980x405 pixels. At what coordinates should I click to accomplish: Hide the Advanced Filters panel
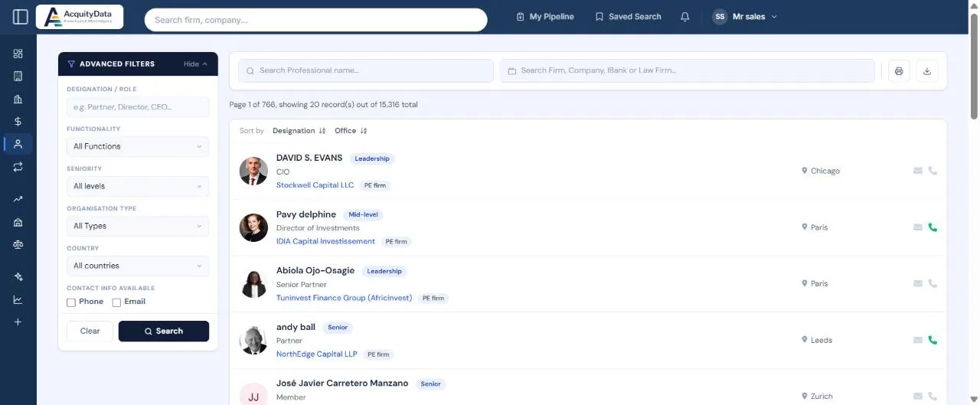click(x=195, y=64)
